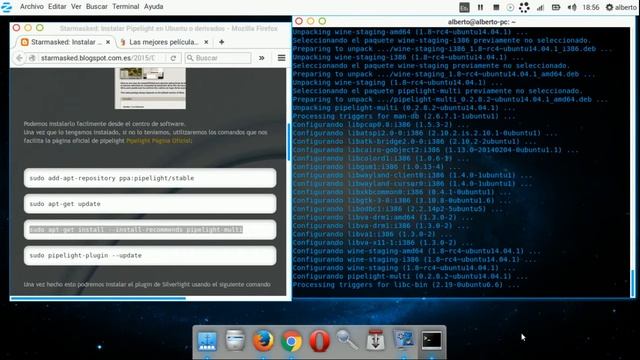Open the magnifier search app in dock
640x360 pixels.
(x=347, y=340)
